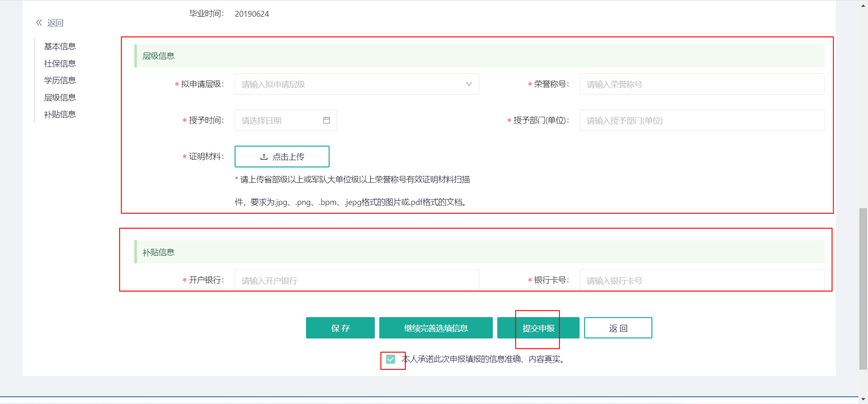Click the 授予部门(单位) text field

pos(702,120)
